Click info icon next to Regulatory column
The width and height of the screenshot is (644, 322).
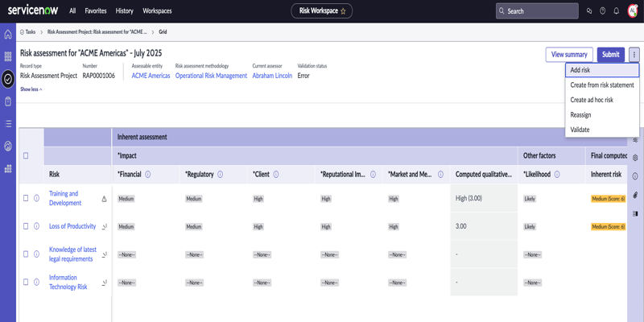(x=220, y=174)
